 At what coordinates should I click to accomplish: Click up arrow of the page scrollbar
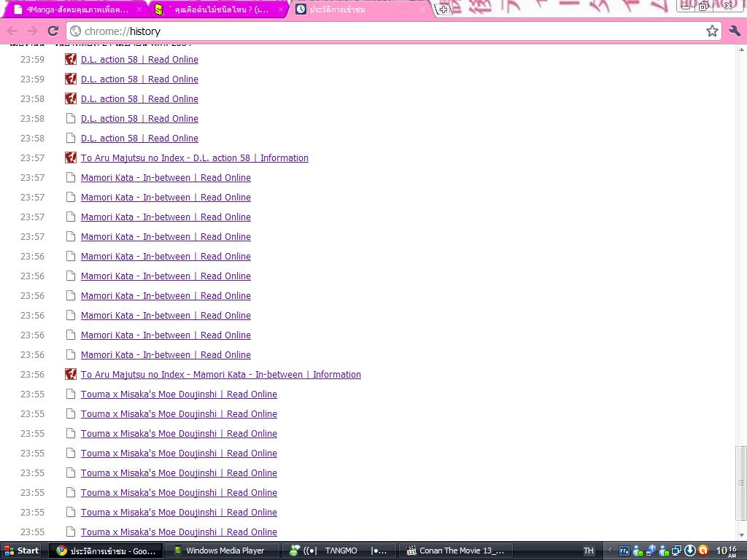(x=741, y=49)
